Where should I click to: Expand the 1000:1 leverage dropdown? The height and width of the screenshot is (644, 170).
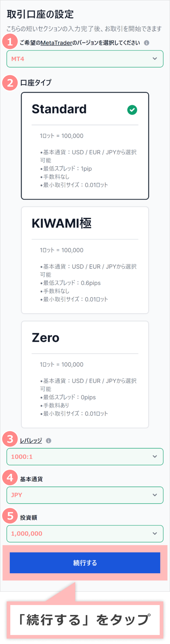85,457
